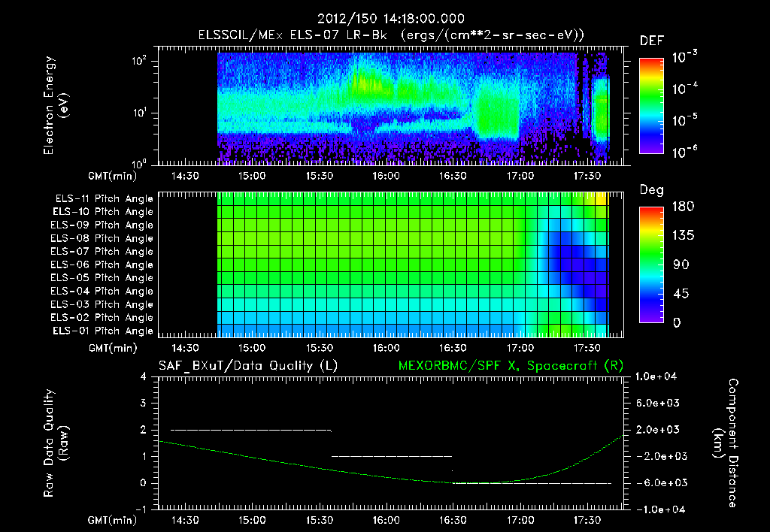Click the yellow ELS-11 cell near 17:35
The height and width of the screenshot is (532, 770).
click(602, 198)
